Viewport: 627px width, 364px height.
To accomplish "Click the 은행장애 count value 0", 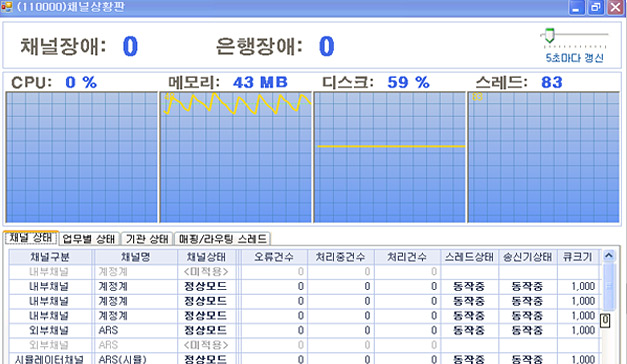I will click(x=326, y=46).
